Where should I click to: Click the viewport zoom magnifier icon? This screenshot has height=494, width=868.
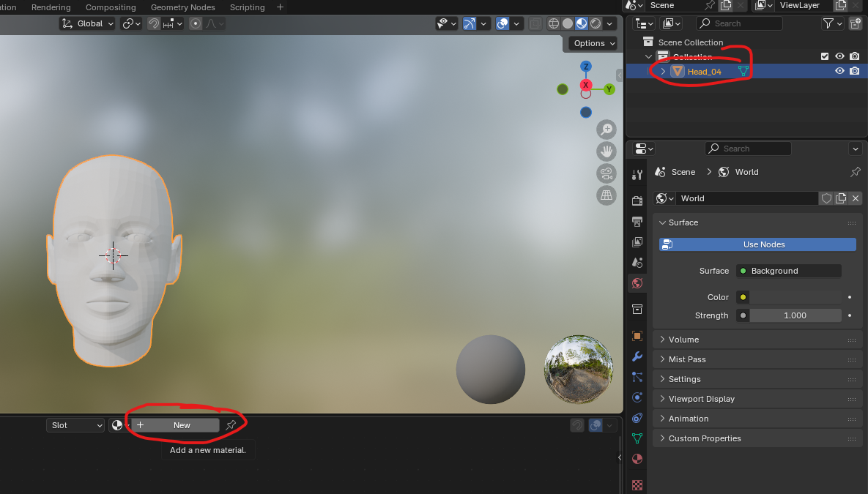607,130
